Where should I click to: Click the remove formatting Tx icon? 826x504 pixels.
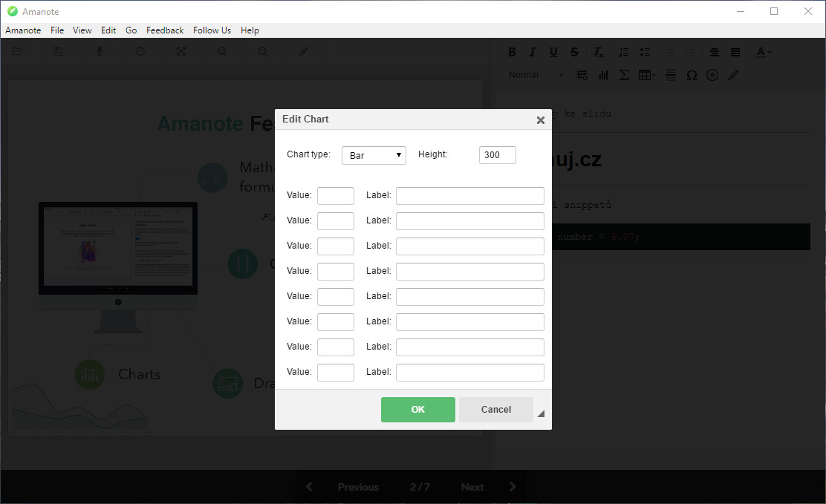click(599, 52)
